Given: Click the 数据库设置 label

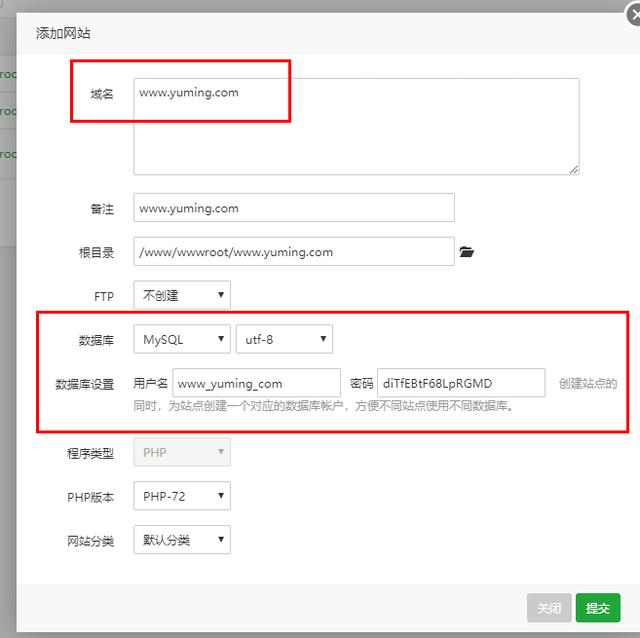Looking at the screenshot, I should [x=85, y=384].
